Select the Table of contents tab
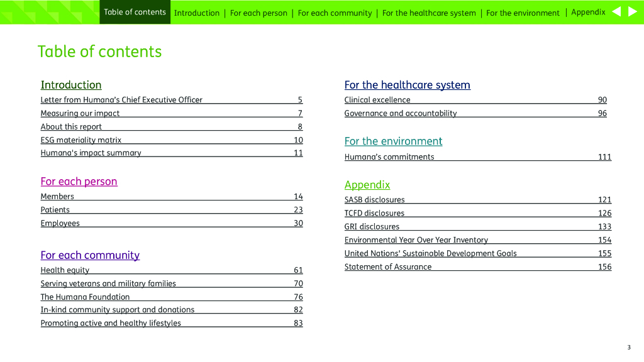The width and height of the screenshot is (644, 362). point(135,12)
